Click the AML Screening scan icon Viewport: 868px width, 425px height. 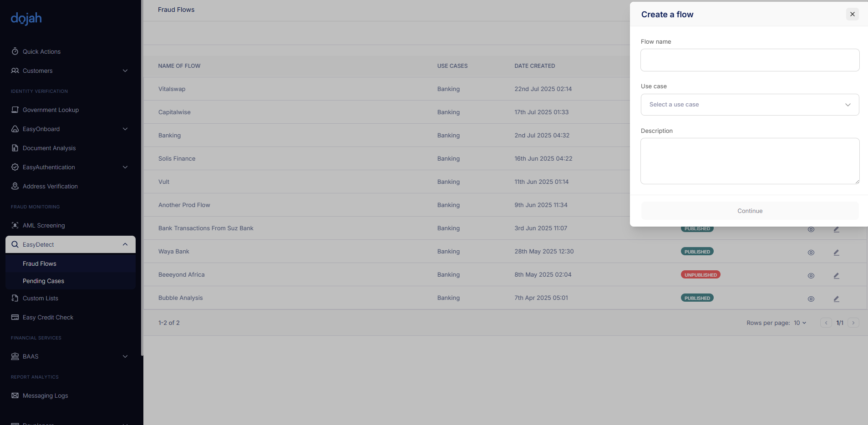[x=15, y=225]
